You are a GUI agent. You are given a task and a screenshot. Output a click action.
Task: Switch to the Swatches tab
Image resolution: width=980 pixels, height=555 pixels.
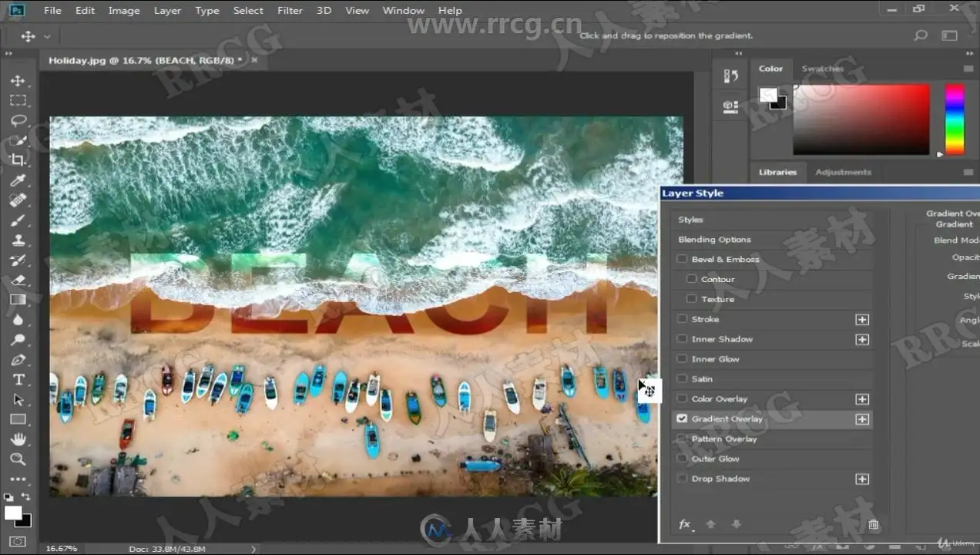(822, 69)
